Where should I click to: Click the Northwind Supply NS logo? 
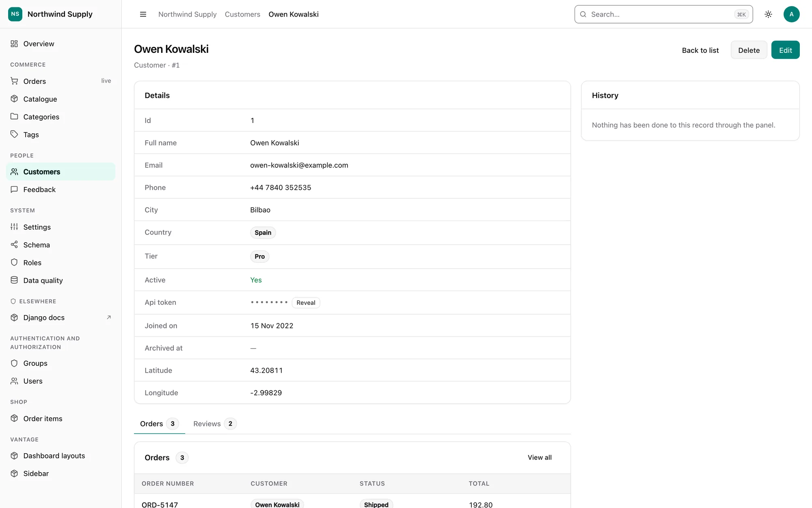click(x=15, y=14)
